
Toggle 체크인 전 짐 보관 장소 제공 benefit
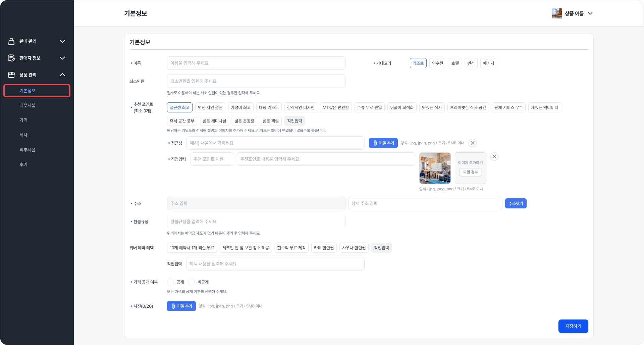[246, 248]
